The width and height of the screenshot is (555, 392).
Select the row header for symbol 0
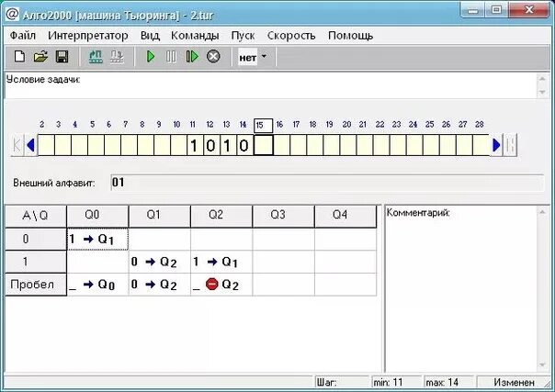36,240
